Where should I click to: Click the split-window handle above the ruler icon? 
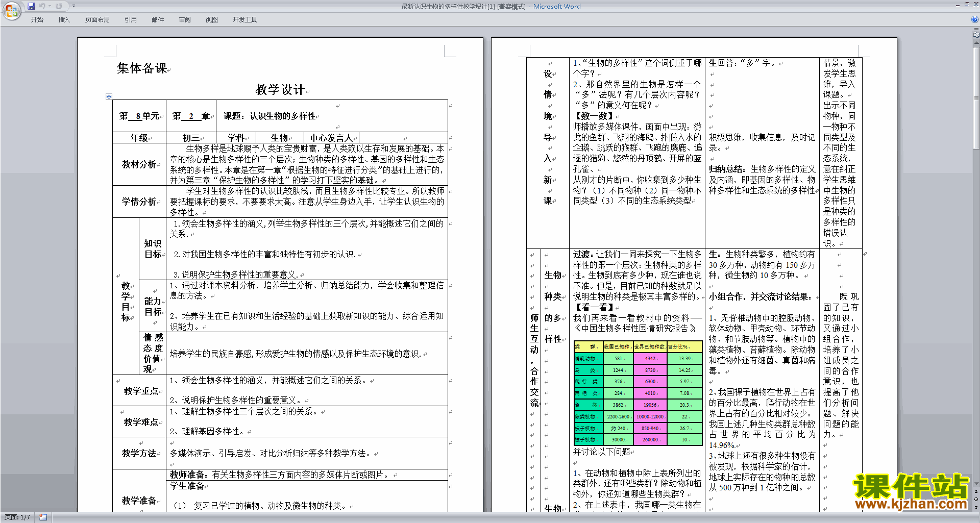pos(976,30)
